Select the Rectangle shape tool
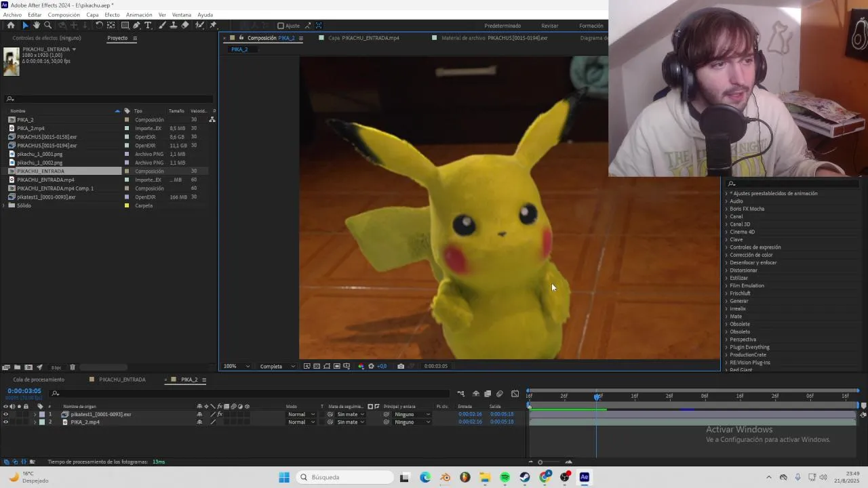This screenshot has height=488, width=868. point(125,25)
